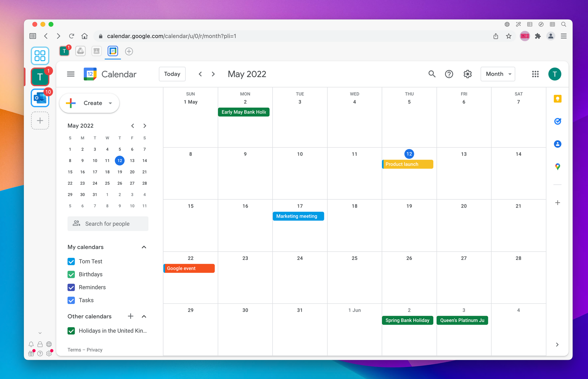
Task: Toggle Holidays in the United Kingdom calendar
Action: coord(71,330)
